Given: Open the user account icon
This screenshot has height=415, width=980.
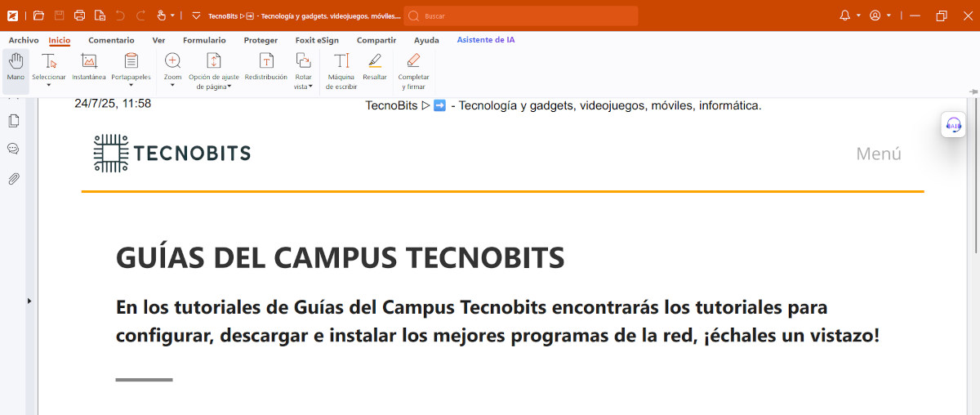Looking at the screenshot, I should (x=875, y=16).
